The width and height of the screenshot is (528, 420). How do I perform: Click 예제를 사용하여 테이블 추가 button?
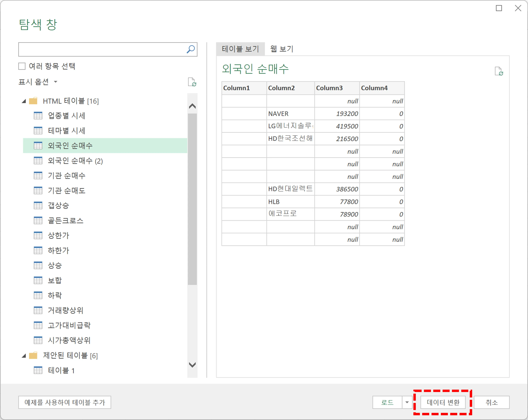coord(65,402)
